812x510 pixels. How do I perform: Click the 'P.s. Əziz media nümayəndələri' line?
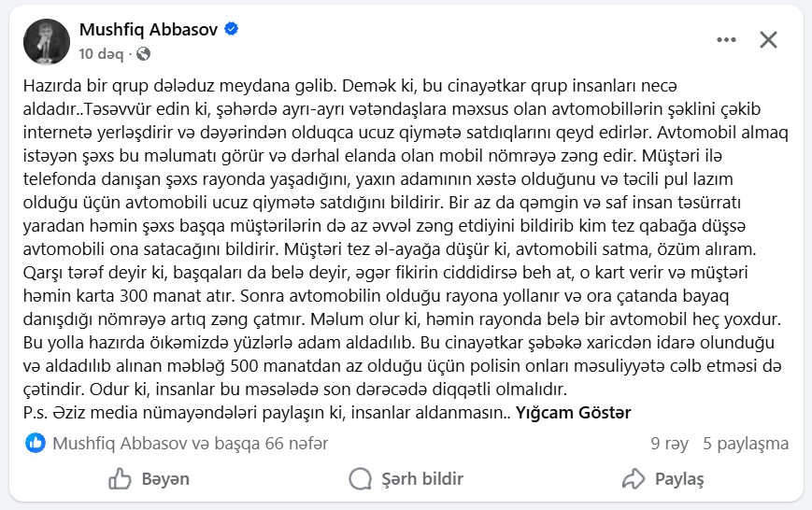pyautogui.click(x=267, y=413)
